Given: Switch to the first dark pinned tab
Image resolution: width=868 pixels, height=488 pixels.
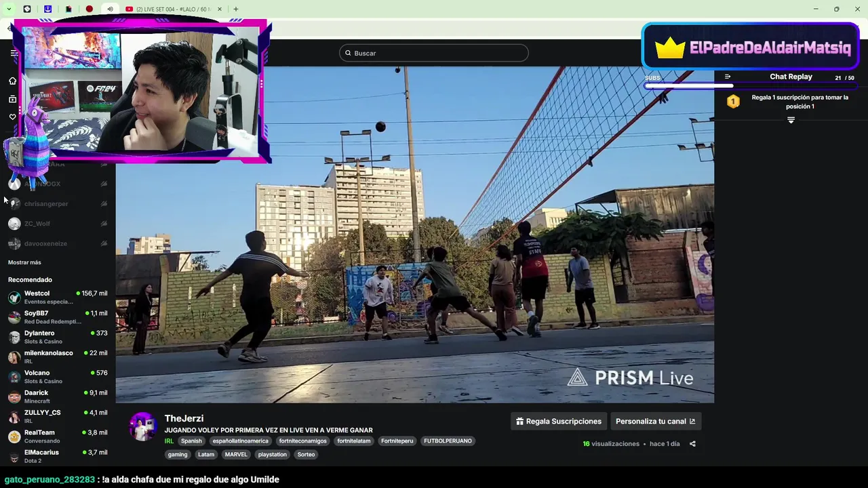Looking at the screenshot, I should point(27,9).
